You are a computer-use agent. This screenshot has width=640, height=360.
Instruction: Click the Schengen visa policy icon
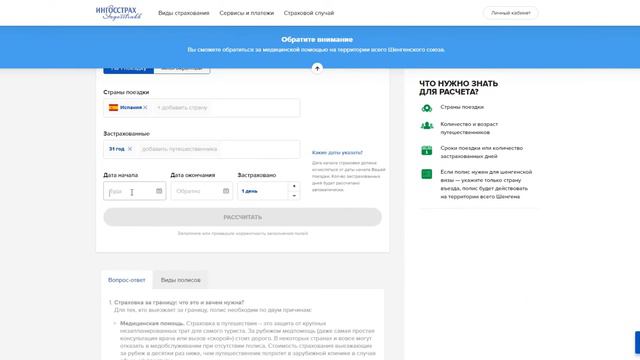pos(427,174)
